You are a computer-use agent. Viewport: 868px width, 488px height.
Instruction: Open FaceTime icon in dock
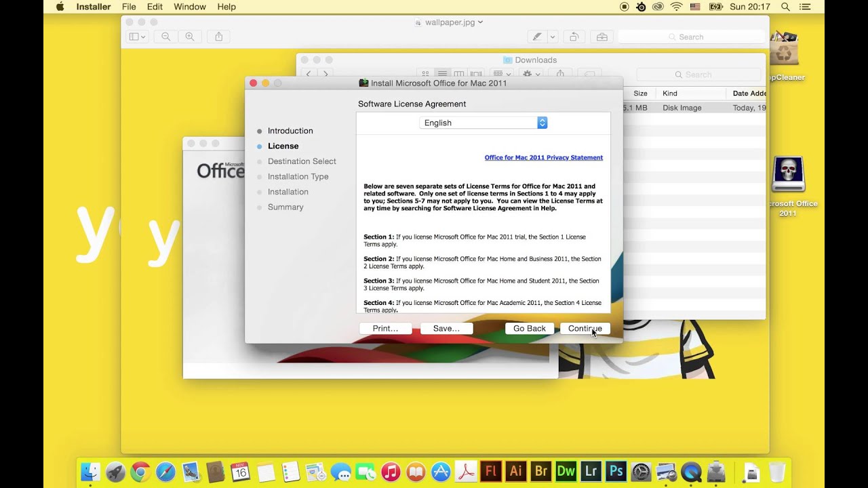pos(366,471)
